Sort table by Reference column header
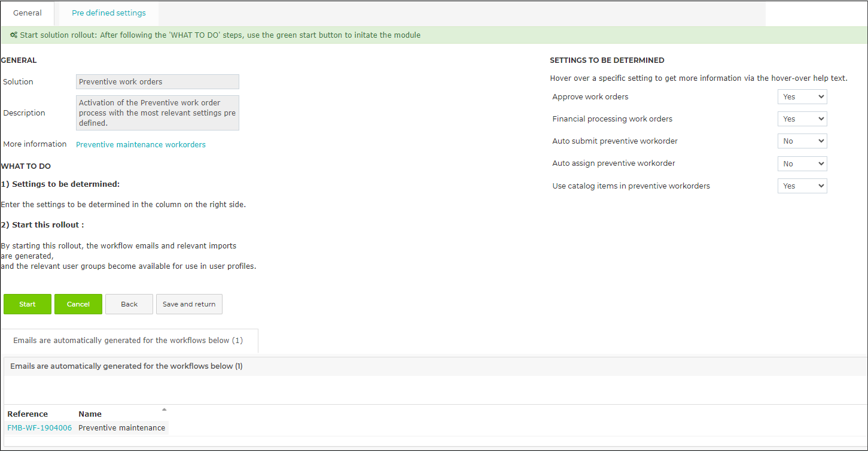The height and width of the screenshot is (452, 868). (x=28, y=414)
